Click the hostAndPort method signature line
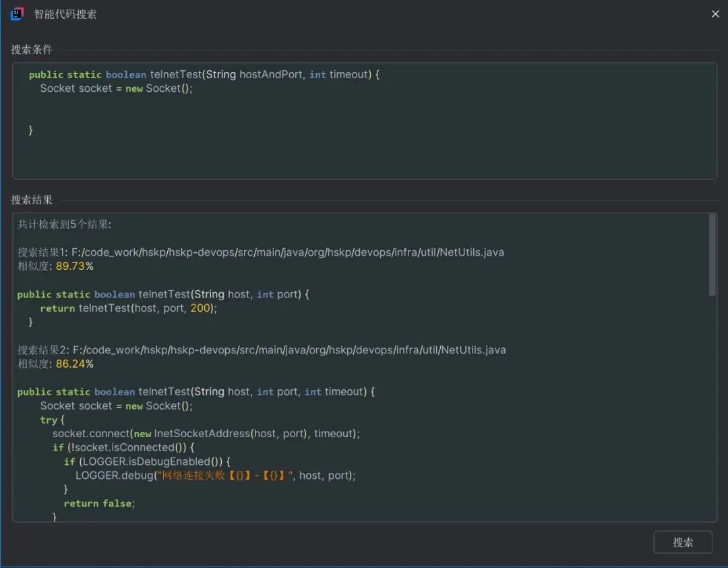 pos(204,75)
